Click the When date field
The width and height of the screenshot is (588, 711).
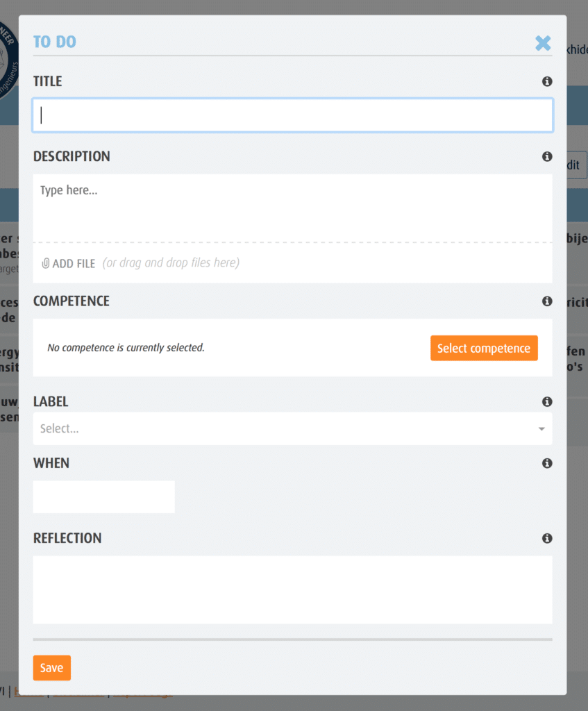click(104, 497)
